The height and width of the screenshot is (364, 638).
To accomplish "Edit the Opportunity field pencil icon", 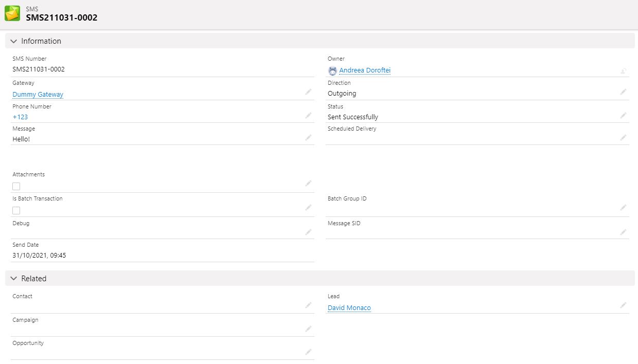I will click(x=308, y=352).
